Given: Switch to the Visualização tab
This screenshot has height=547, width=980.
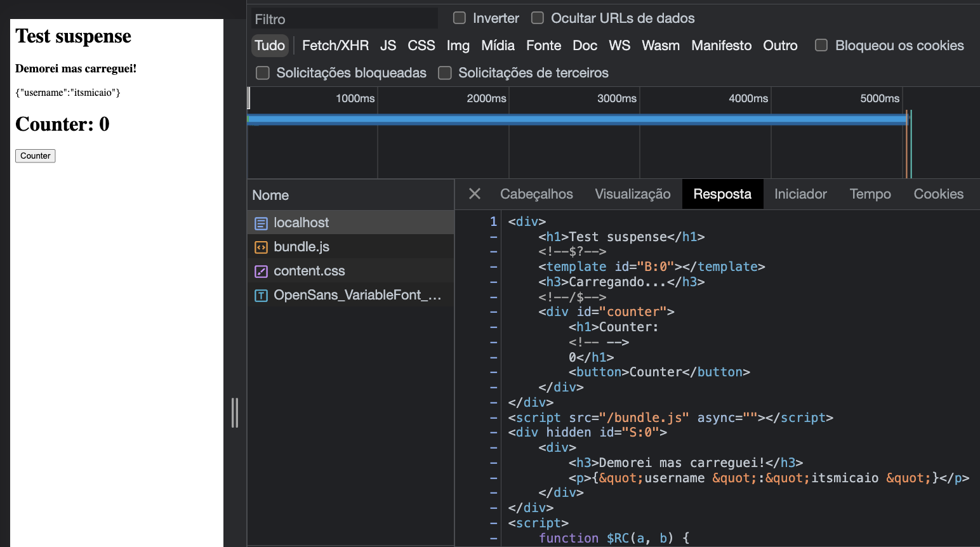Looking at the screenshot, I should (x=633, y=194).
